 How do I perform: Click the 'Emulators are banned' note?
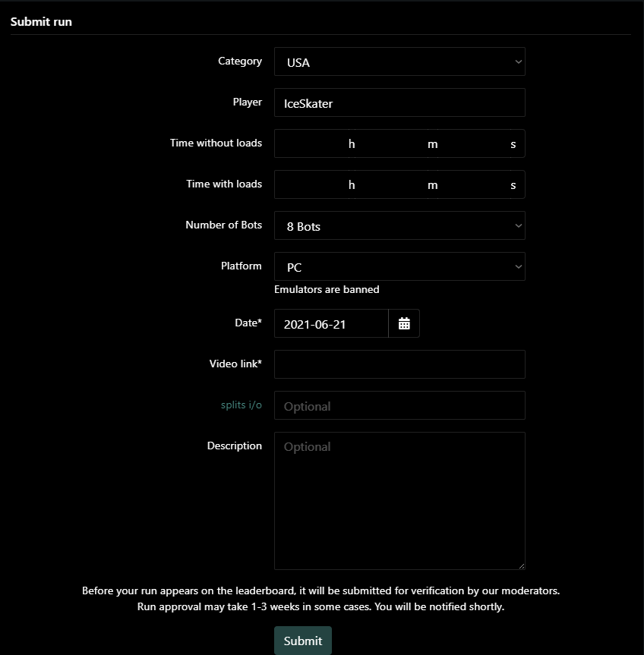(x=327, y=289)
